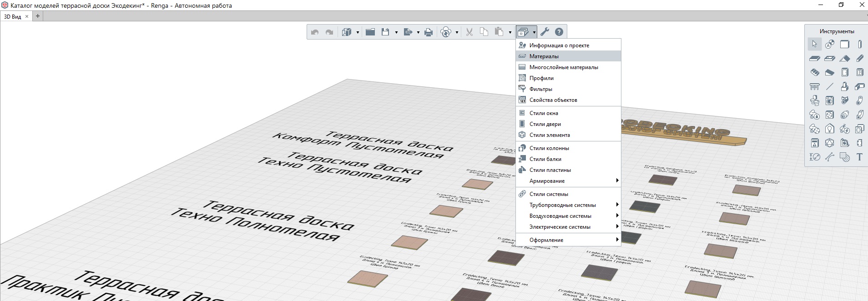Click the Copy icon
This screenshot has width=868, height=301.
[484, 32]
